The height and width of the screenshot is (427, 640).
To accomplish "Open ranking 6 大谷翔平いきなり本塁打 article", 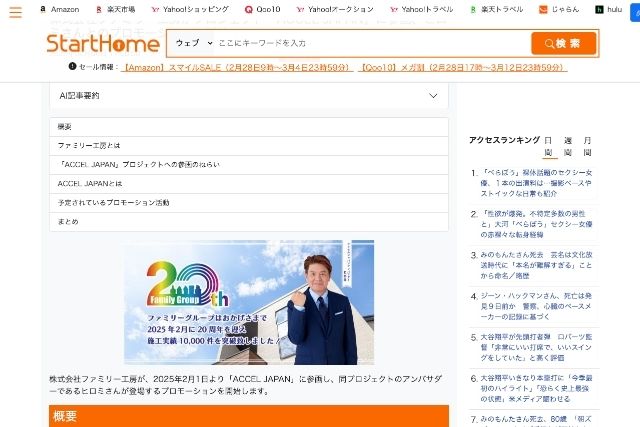I will (536, 389).
